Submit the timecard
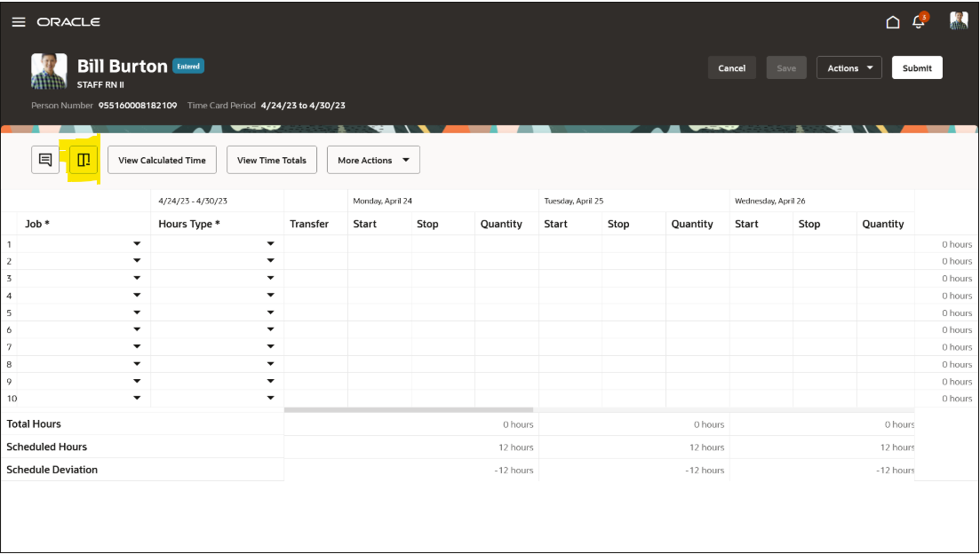 917,67
